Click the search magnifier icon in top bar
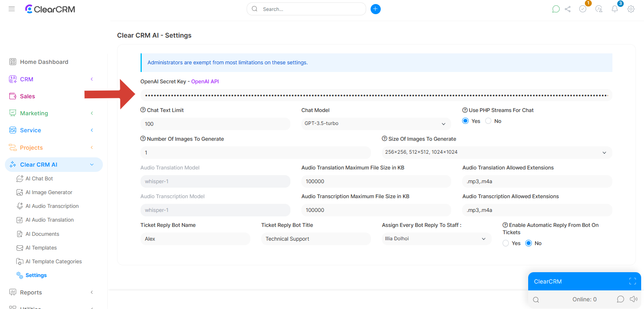The image size is (644, 309). click(x=254, y=9)
